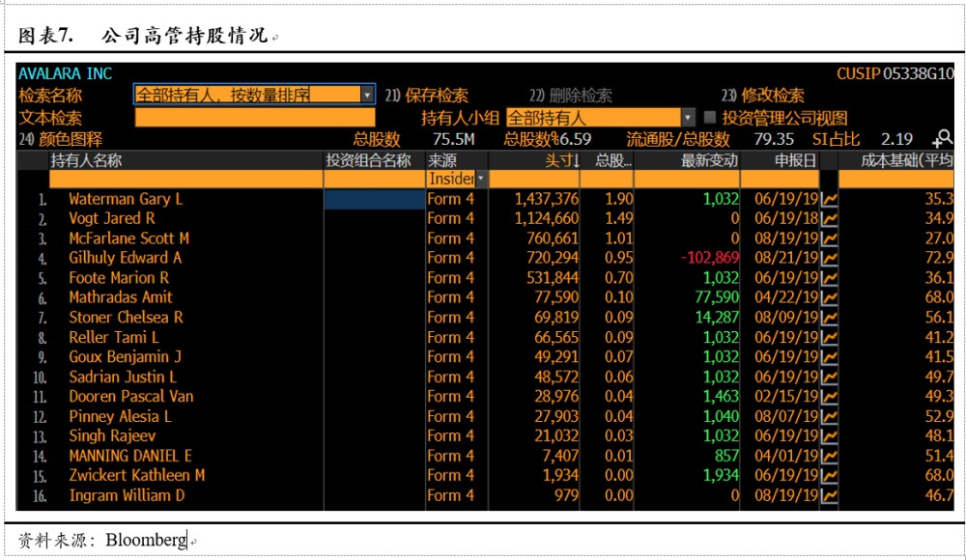Click the -102,869 change value

tap(710, 258)
